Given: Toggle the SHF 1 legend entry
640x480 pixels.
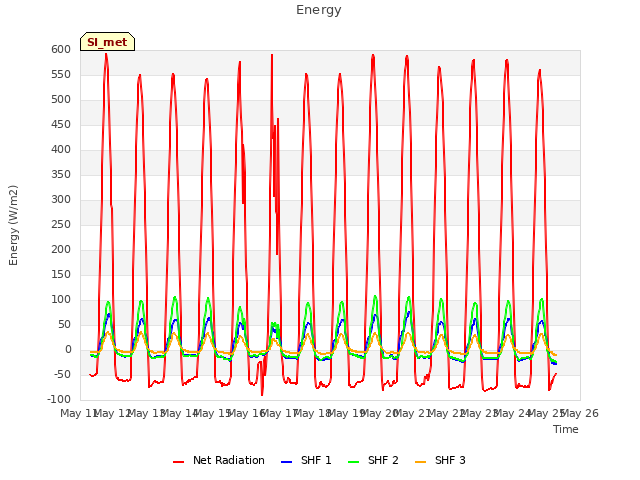Looking at the screenshot, I should pos(306,460).
